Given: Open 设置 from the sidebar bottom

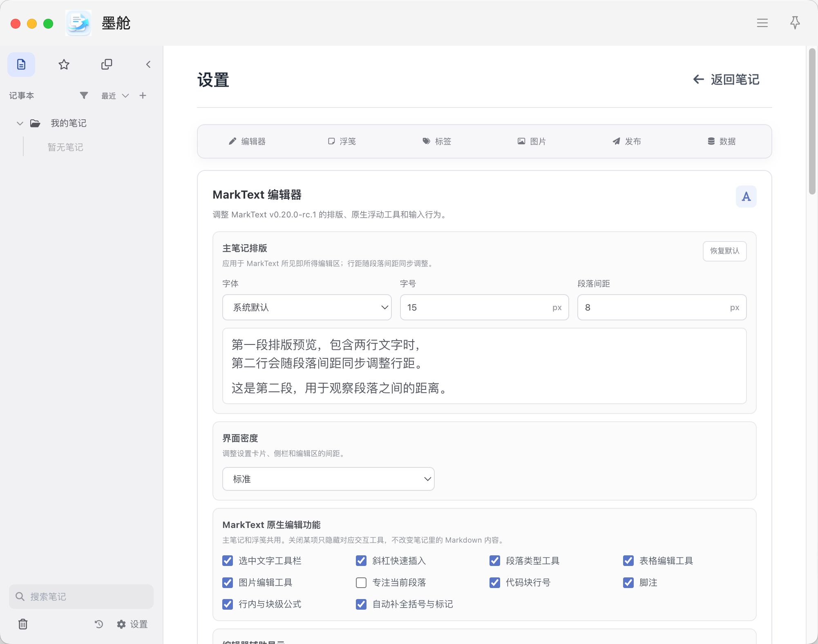Looking at the screenshot, I should [x=132, y=624].
